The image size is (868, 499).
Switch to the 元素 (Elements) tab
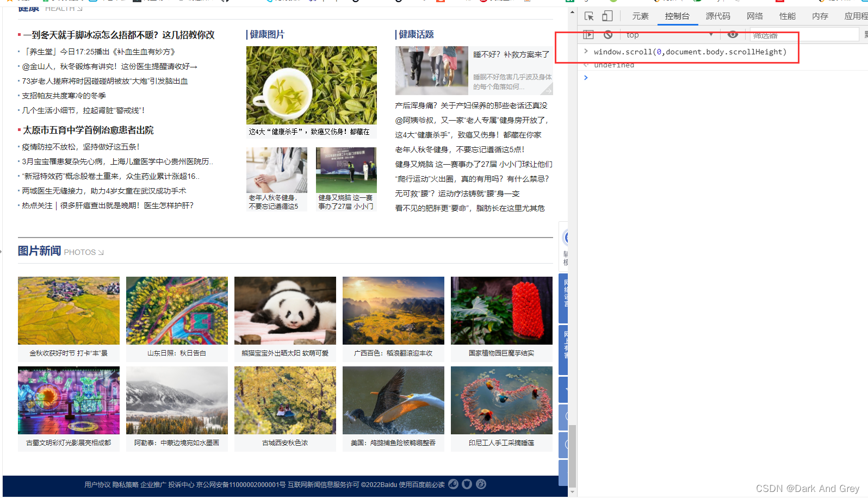pyautogui.click(x=640, y=16)
